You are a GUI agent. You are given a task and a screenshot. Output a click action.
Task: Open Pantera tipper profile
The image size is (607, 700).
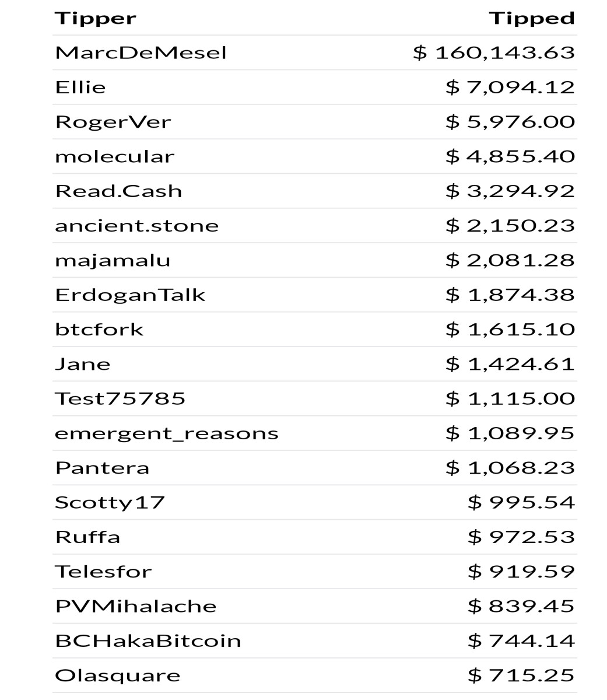tap(102, 468)
